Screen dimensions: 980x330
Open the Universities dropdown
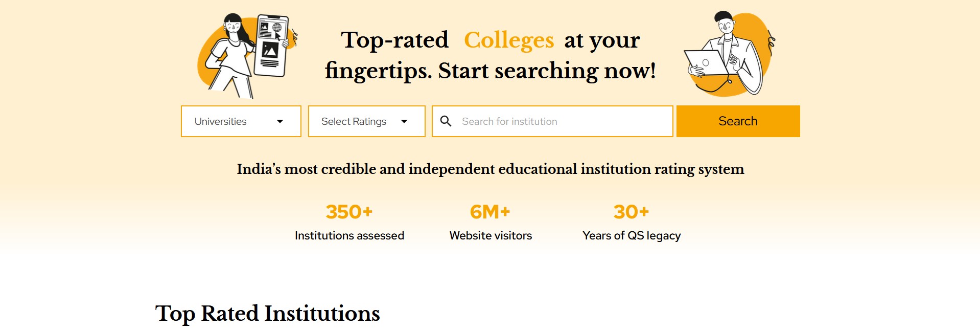coord(241,121)
